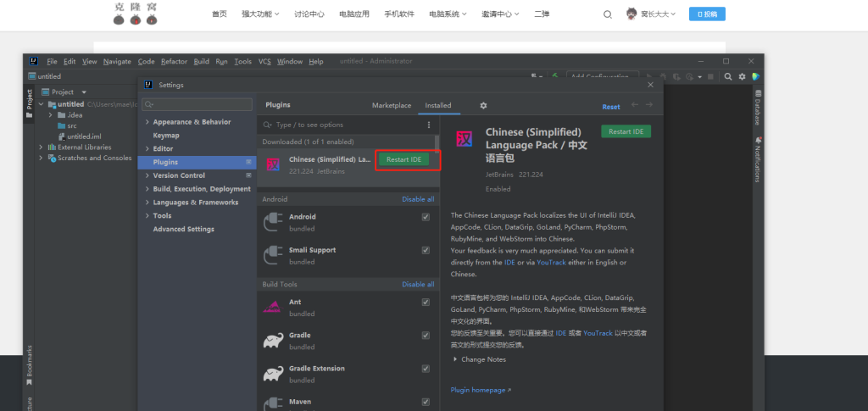
Task: Click the Run with Coverage icon
Action: 676,77
